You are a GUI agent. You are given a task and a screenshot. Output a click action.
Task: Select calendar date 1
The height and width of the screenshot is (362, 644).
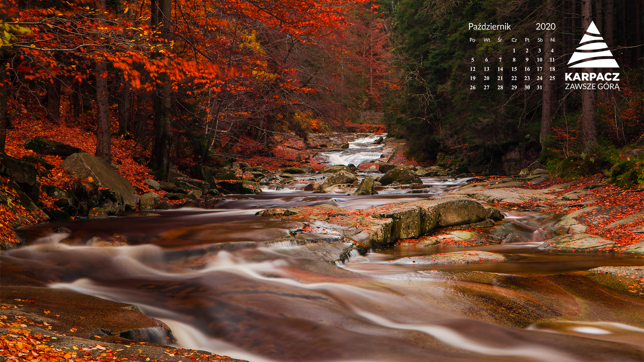coord(514,51)
